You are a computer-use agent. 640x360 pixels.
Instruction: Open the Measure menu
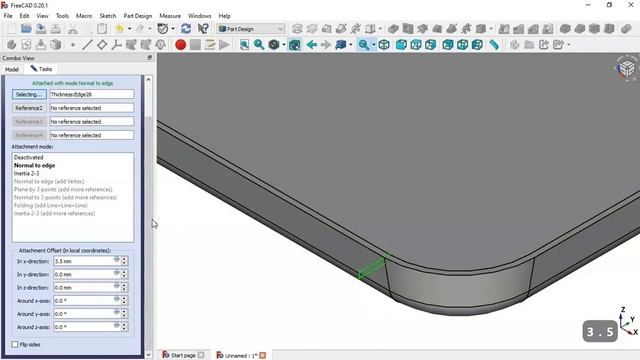coord(170,16)
